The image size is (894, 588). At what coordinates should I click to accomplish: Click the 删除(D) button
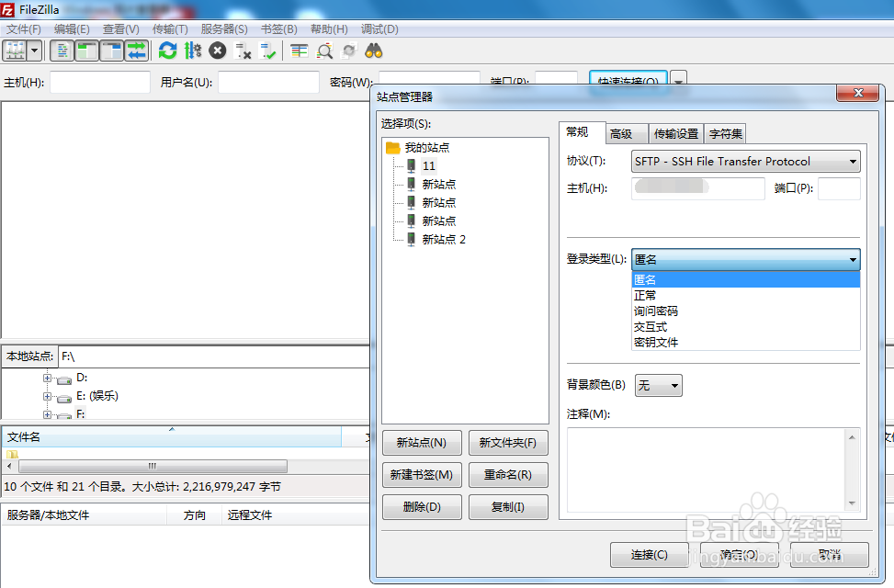(422, 506)
